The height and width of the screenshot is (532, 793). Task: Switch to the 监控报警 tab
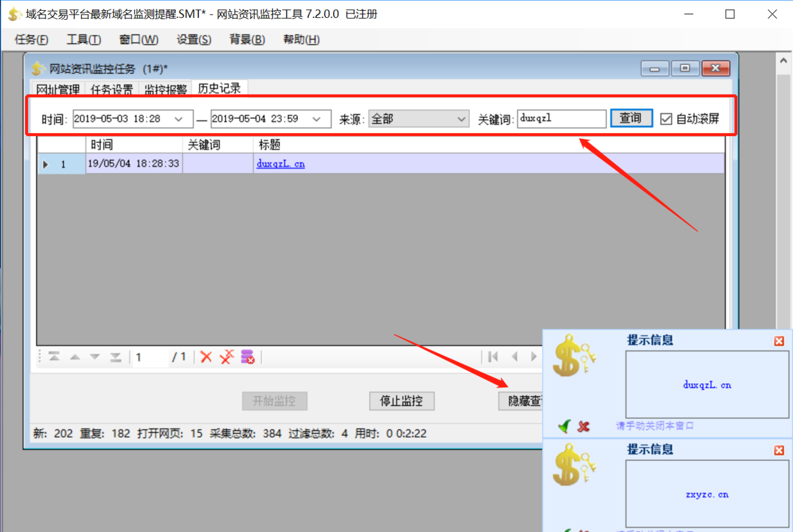click(x=166, y=90)
